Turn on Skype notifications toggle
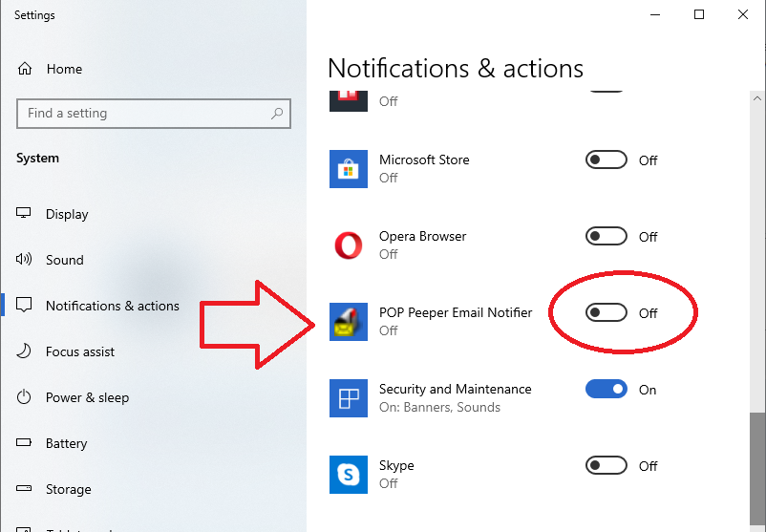This screenshot has width=766, height=532. coord(606,465)
